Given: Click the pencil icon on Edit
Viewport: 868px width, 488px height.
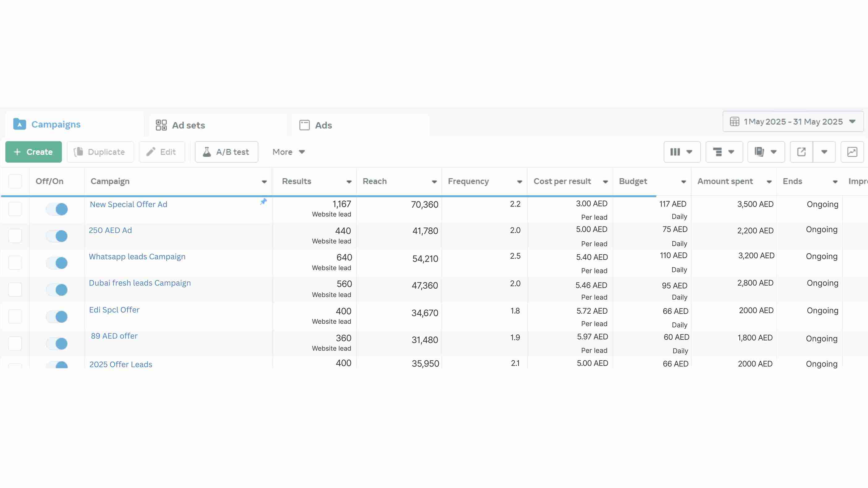Looking at the screenshot, I should pos(151,152).
